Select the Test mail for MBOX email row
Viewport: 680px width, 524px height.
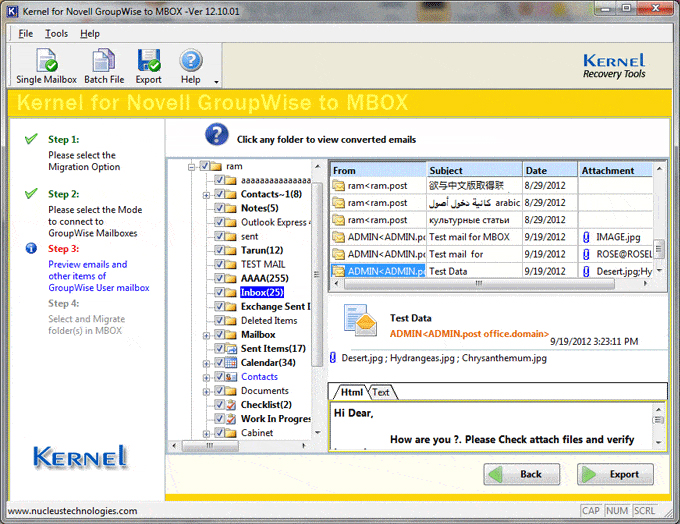pos(492,237)
